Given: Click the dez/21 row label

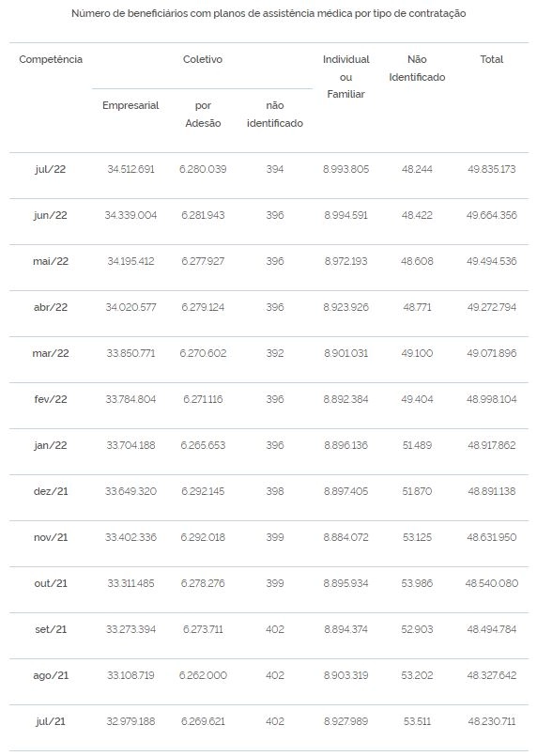Looking at the screenshot, I should point(51,491).
